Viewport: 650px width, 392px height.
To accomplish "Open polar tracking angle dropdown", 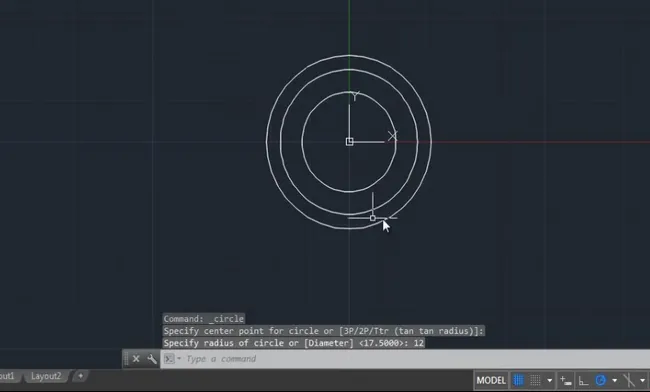I will [x=614, y=380].
